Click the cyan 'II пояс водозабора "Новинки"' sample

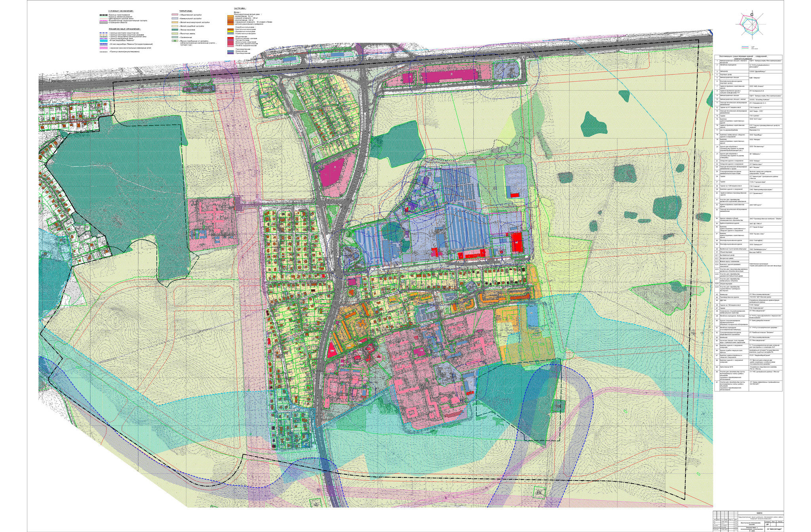(x=104, y=41)
